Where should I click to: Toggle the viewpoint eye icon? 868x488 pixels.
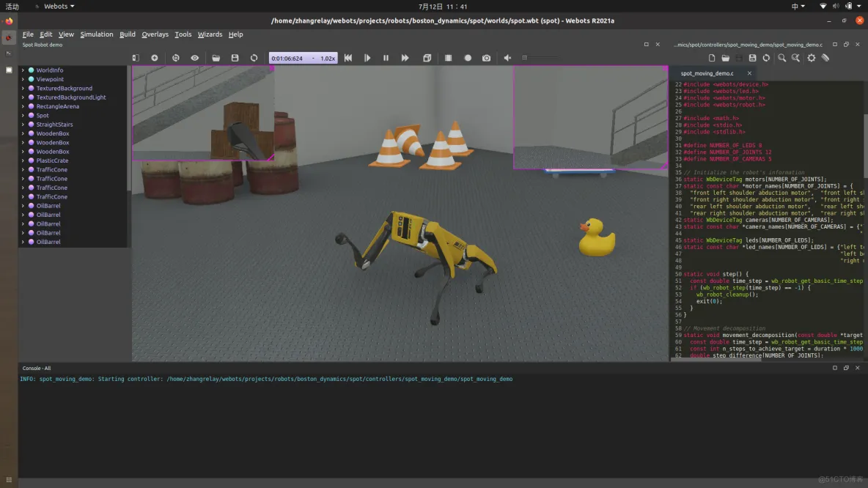195,58
